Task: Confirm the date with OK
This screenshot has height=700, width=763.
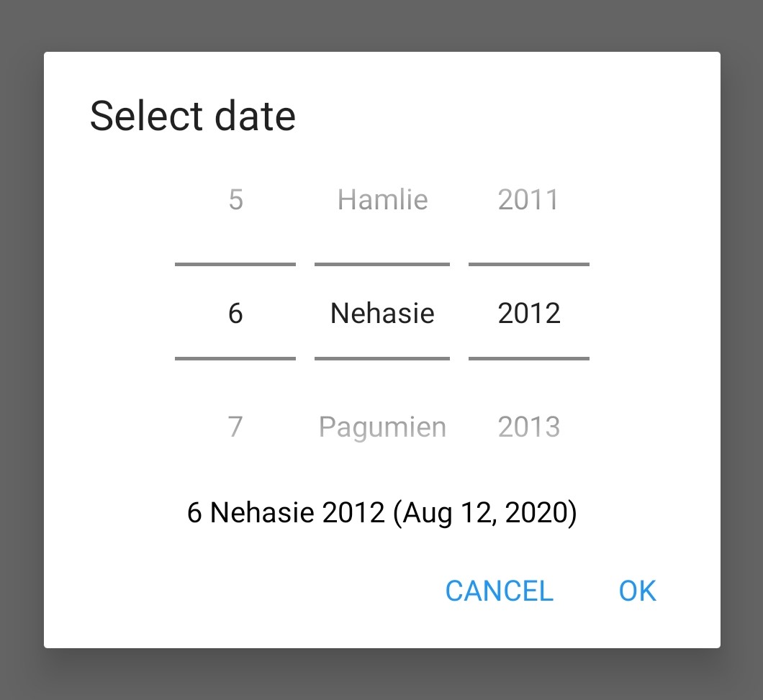Action: click(637, 591)
